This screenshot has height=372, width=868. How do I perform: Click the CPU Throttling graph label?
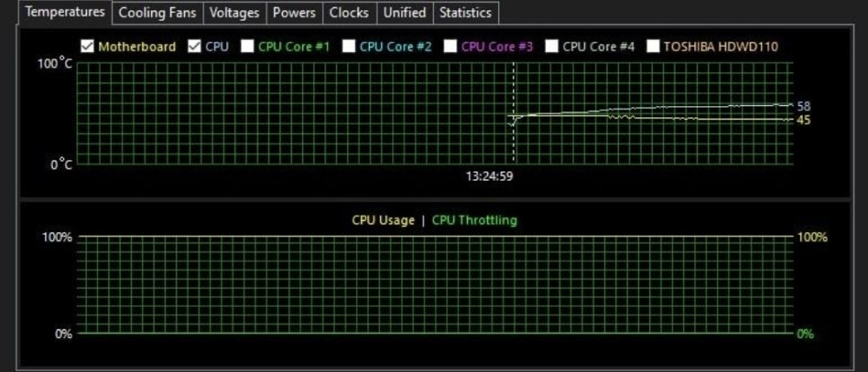coord(474,221)
